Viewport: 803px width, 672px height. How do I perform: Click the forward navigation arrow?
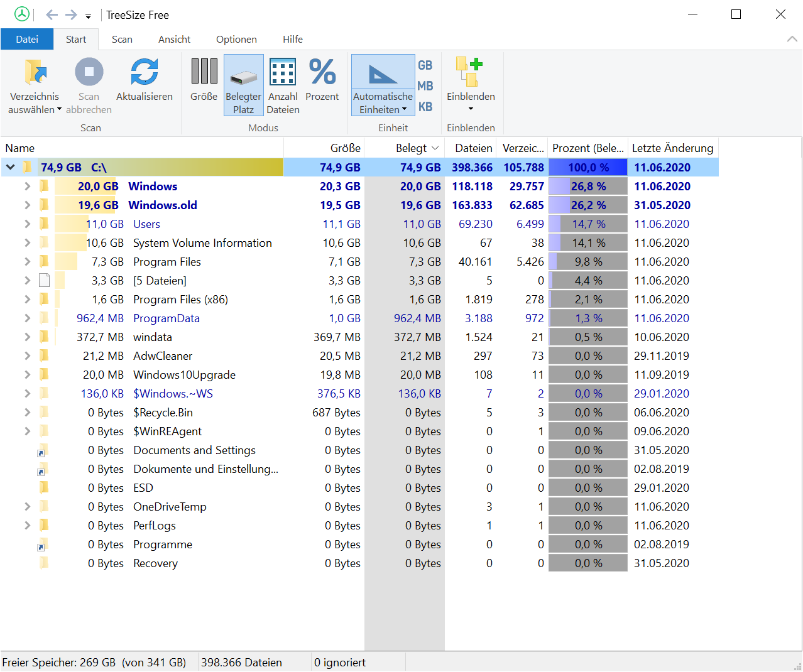point(72,14)
